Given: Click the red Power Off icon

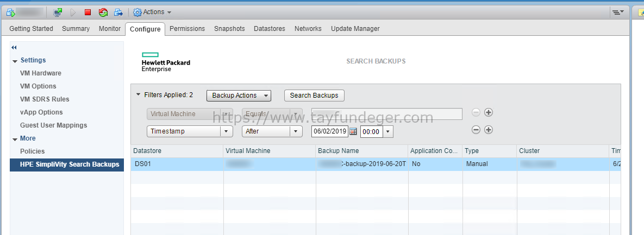Looking at the screenshot, I should point(87,12).
